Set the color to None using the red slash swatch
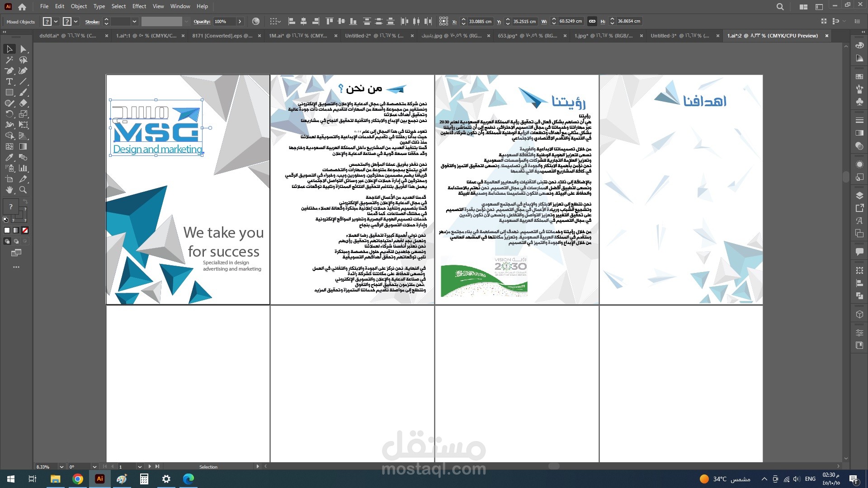The image size is (868, 488). click(25, 230)
